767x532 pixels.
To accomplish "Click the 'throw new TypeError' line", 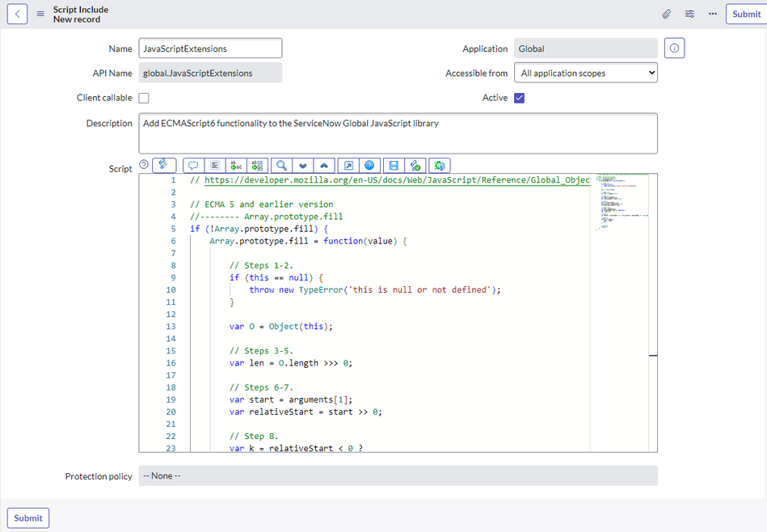I will (375, 289).
